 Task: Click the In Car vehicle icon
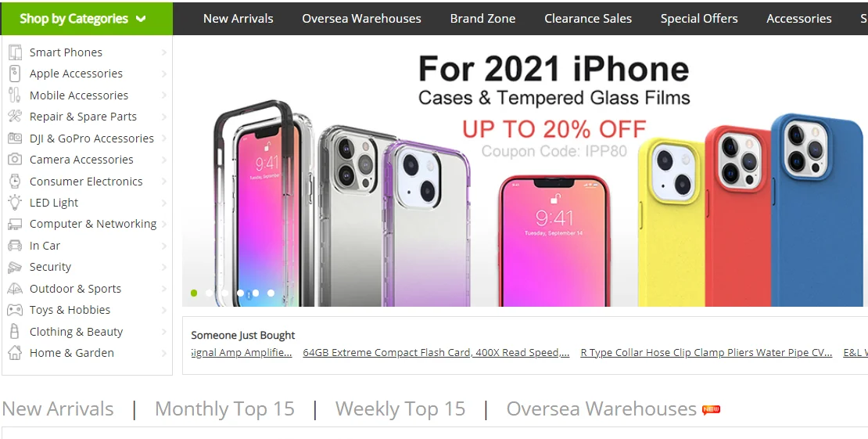coord(15,246)
